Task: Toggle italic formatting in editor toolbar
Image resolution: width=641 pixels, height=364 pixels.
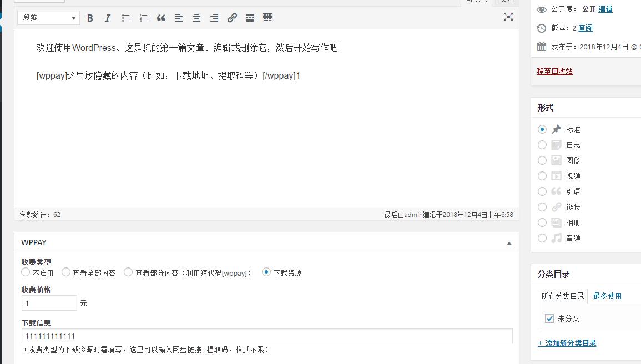Action: [x=108, y=18]
